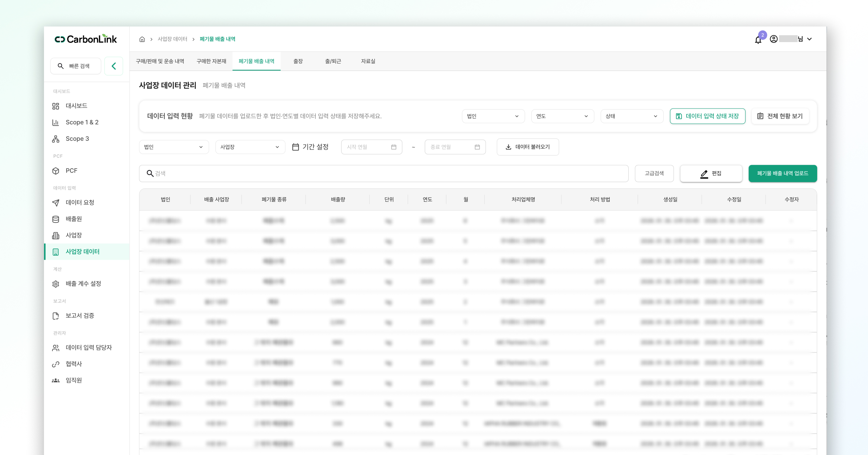Screen dimensions: 868x455
Task: Click the magnifier icon in quick search
Action: coord(61,66)
